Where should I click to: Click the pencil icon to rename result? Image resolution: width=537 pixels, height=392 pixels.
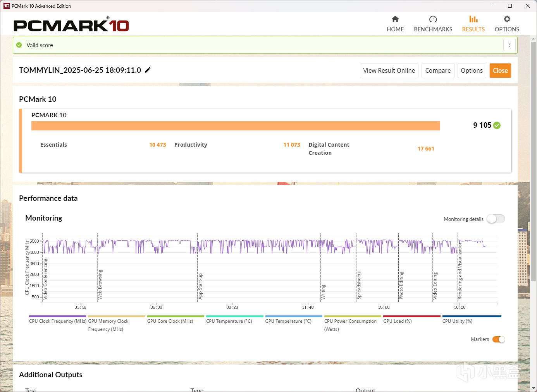(x=148, y=70)
